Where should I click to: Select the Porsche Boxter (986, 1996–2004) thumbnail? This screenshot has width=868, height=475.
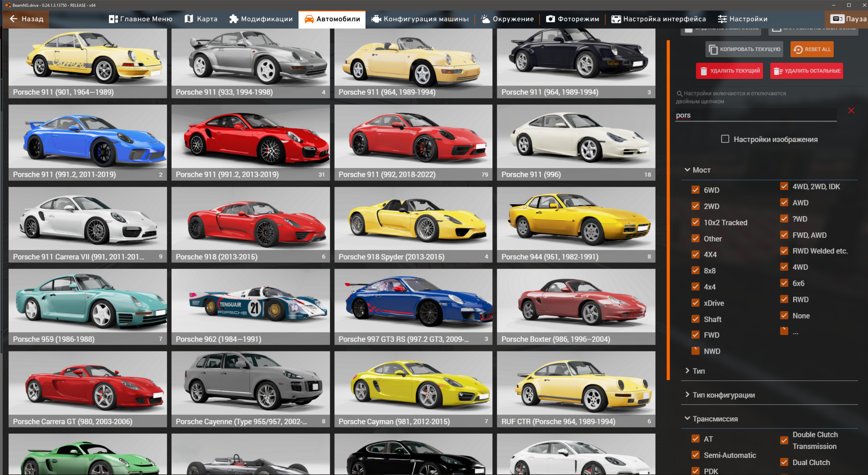coord(576,307)
